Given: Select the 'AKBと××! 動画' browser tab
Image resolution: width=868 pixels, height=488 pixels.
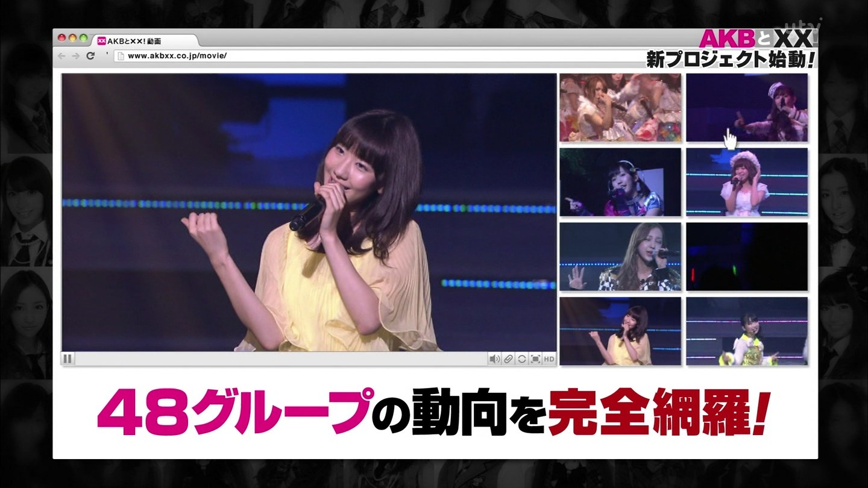Looking at the screenshot, I should point(146,41).
